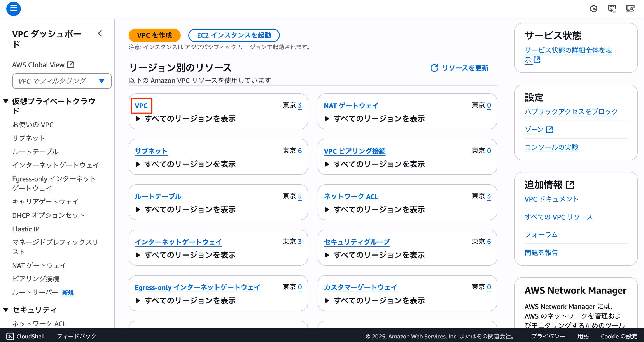Click external link icon beside 追加情報
The width and height of the screenshot is (644, 342).
(570, 185)
